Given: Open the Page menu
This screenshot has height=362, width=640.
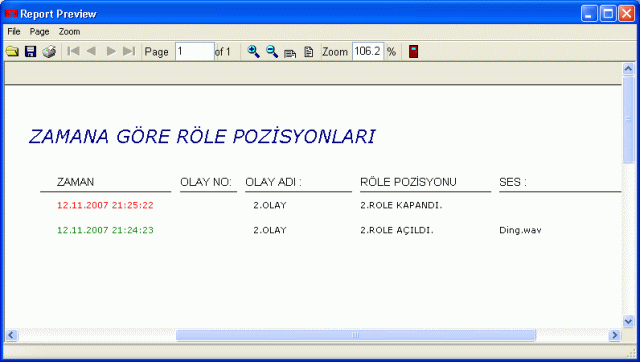Looking at the screenshot, I should [x=39, y=31].
